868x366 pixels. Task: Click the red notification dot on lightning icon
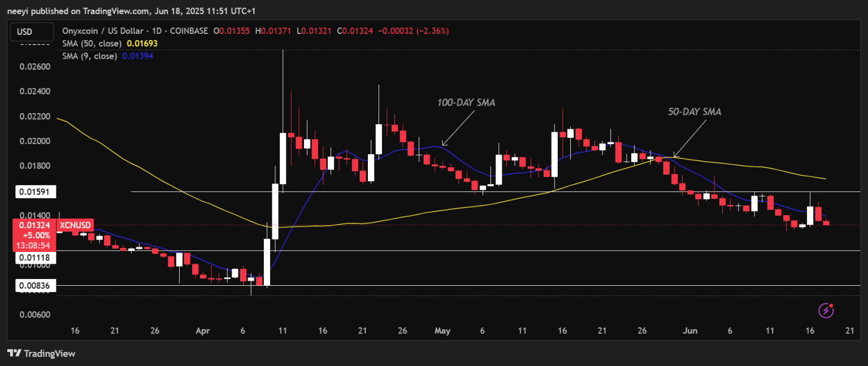click(831, 307)
